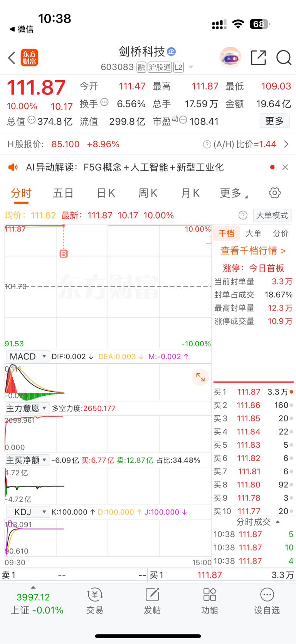Open the AI异动解读 F5G概念 news line
Screen dimensions: 296x644
(x=125, y=167)
